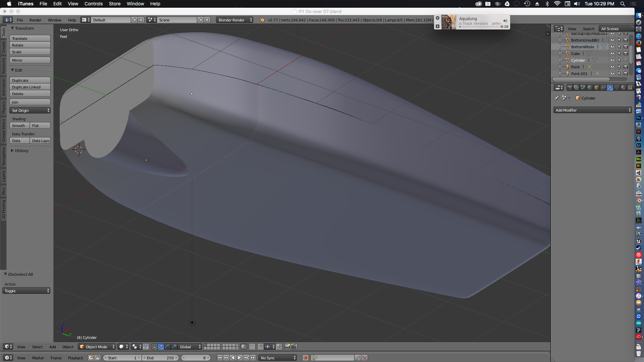Click the snap element type icon
The width and height of the screenshot is (644, 362).
269,347
